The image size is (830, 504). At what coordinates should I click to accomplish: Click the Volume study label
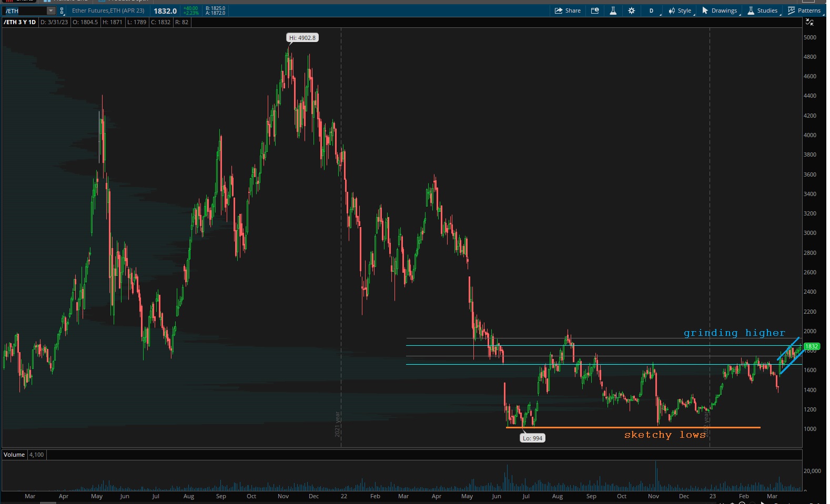point(14,455)
